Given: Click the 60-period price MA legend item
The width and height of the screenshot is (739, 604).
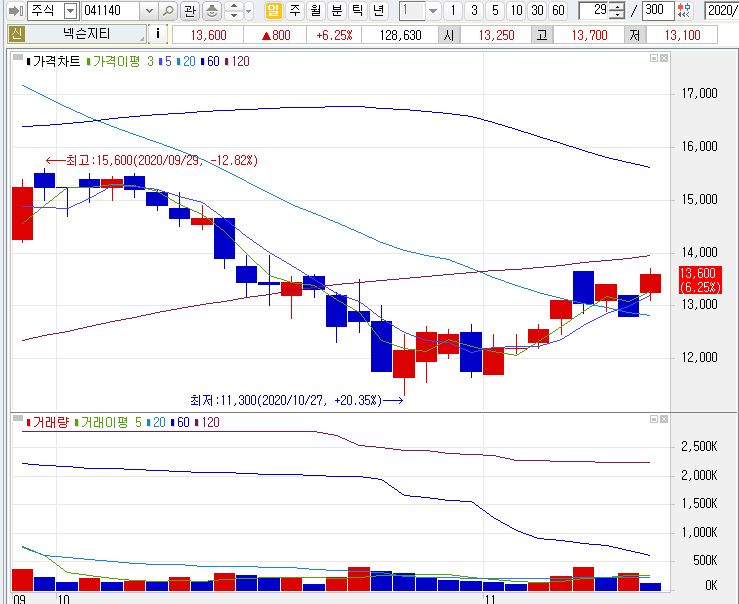Looking at the screenshot, I should pyautogui.click(x=210, y=62).
